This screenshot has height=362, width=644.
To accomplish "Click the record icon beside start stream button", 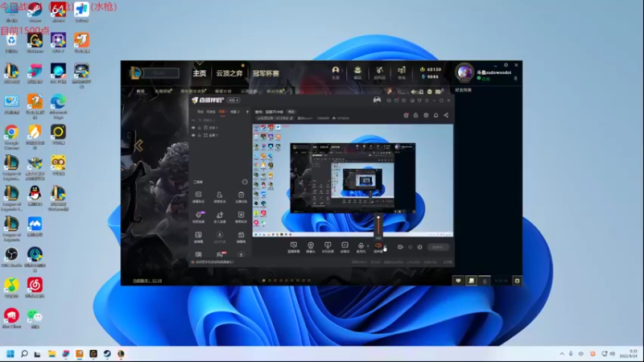I will pos(400,247).
